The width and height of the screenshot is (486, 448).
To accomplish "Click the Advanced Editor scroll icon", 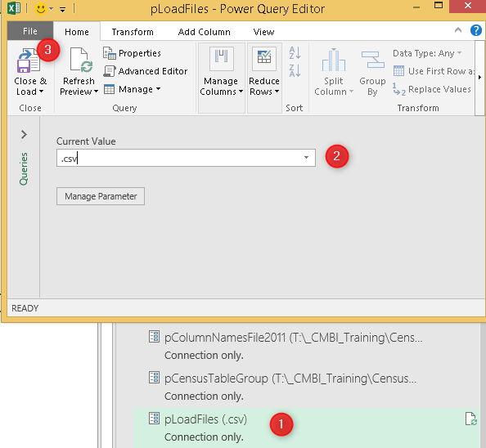I will pyautogui.click(x=109, y=71).
